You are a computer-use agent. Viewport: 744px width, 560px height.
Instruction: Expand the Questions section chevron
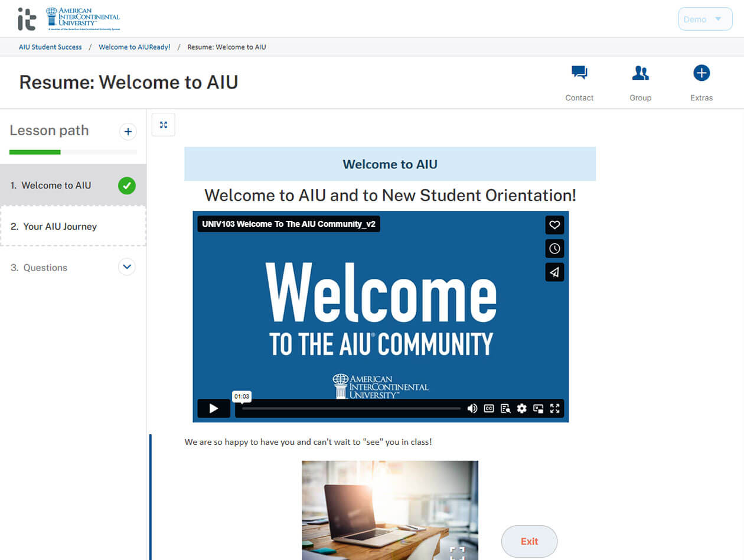coord(127,267)
